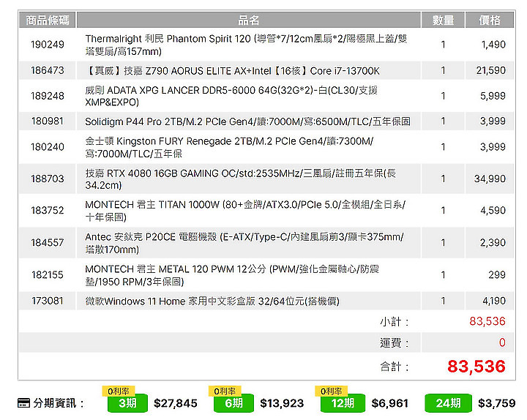Click the price 4,190
527x420 pixels.
[494, 301]
